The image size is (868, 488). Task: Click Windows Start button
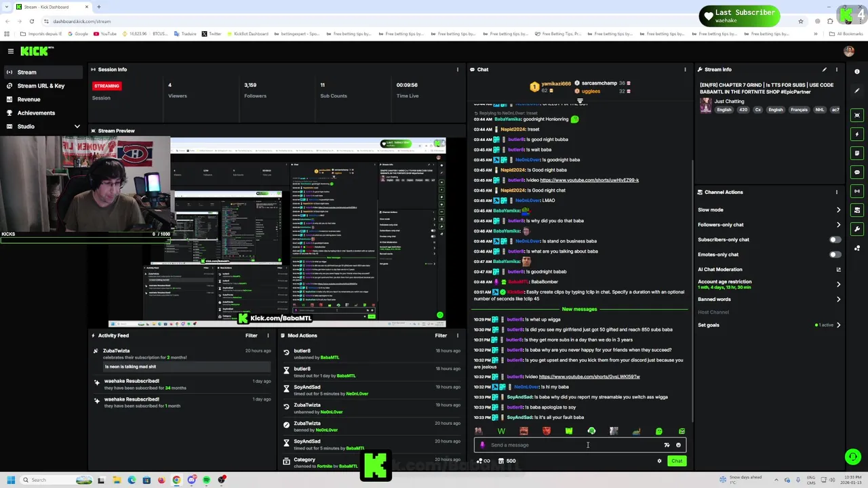click(11, 480)
